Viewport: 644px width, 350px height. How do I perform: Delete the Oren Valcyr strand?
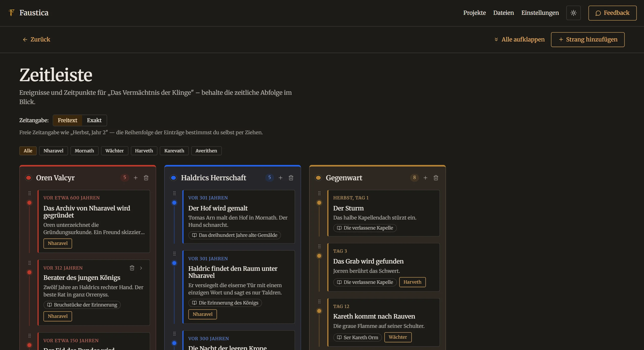point(146,178)
